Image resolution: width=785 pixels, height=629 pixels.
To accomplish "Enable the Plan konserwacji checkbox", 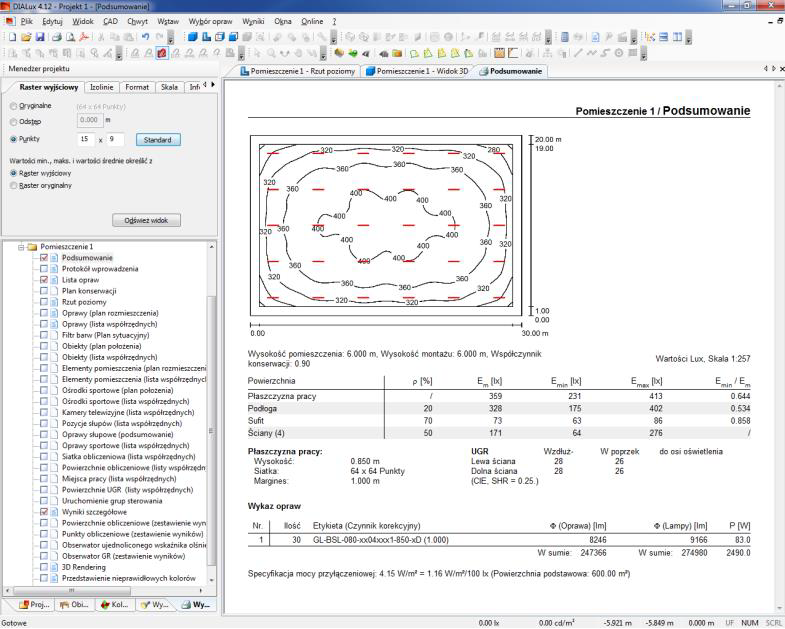I will tap(44, 291).
